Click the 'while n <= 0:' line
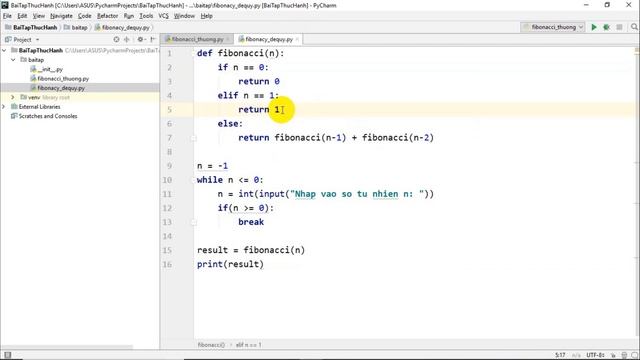Screen dimensions: 640x360 coord(230,180)
